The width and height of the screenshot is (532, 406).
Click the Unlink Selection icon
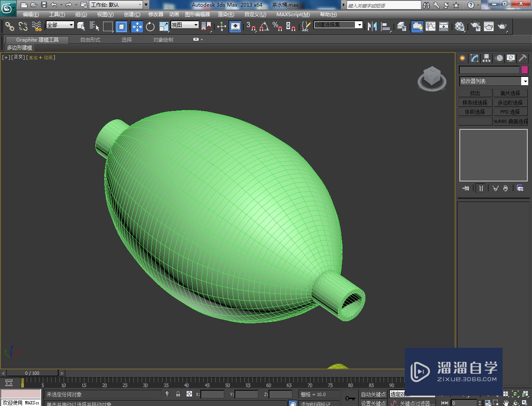click(x=23, y=26)
